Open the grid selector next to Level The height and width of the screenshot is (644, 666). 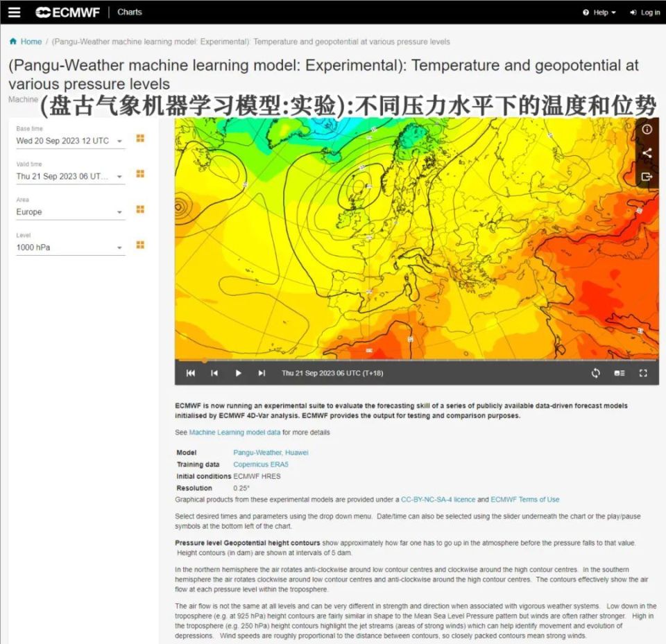tap(139, 245)
